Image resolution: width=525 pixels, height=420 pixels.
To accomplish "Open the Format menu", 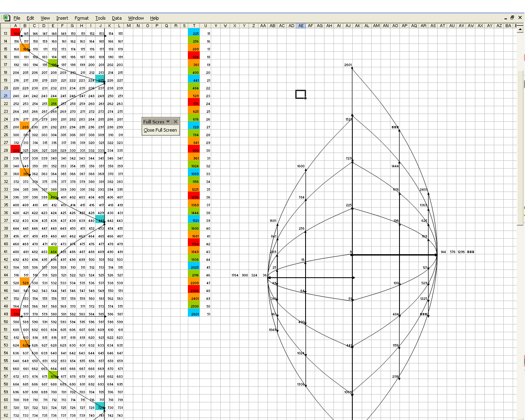I will [82, 18].
